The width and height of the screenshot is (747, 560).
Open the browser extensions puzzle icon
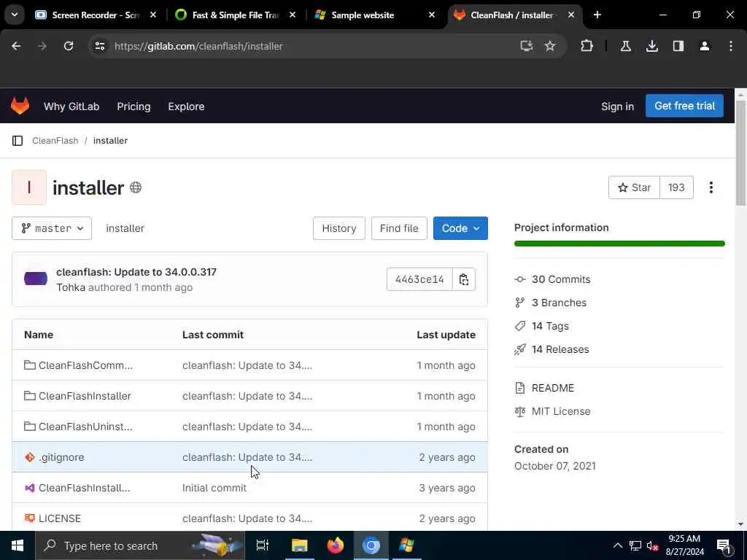pyautogui.click(x=587, y=46)
